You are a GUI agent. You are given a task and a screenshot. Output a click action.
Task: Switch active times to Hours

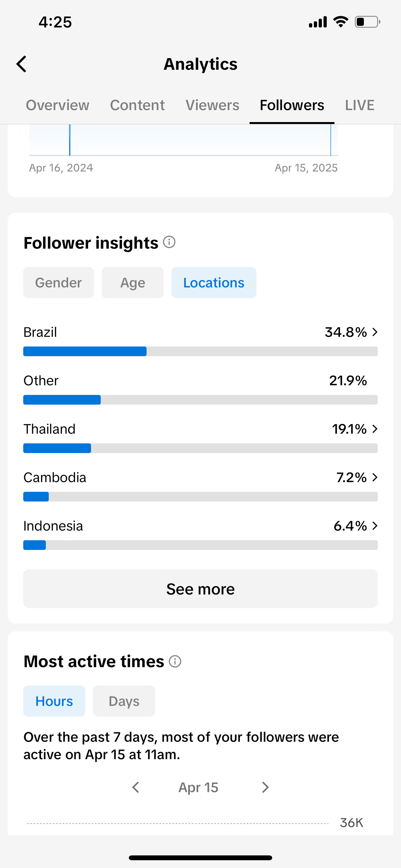tap(54, 701)
